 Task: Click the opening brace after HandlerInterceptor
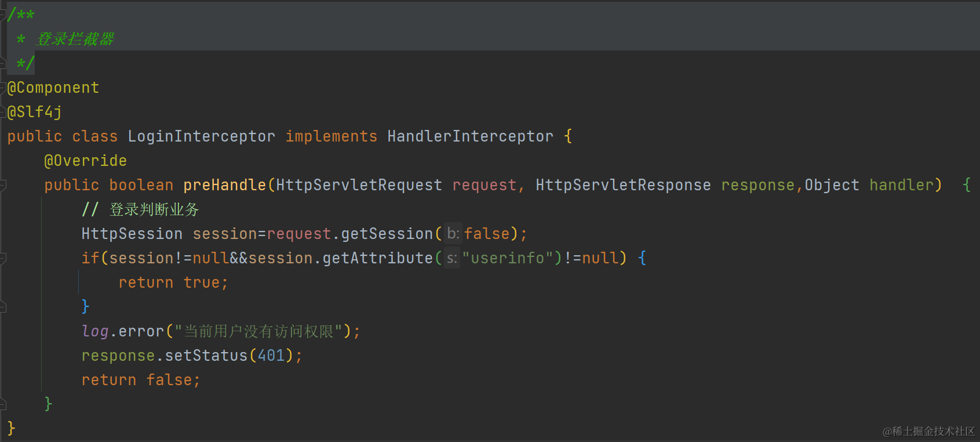click(568, 136)
